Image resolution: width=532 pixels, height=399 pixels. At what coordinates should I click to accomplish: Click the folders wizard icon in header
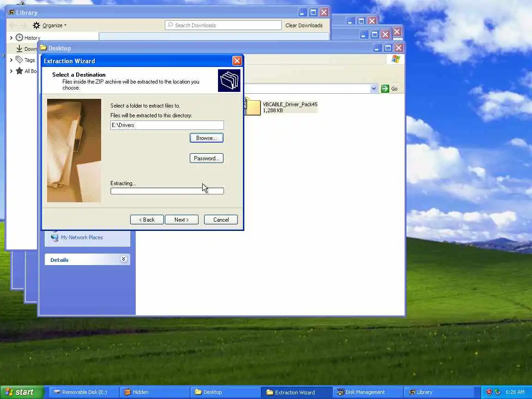point(229,80)
